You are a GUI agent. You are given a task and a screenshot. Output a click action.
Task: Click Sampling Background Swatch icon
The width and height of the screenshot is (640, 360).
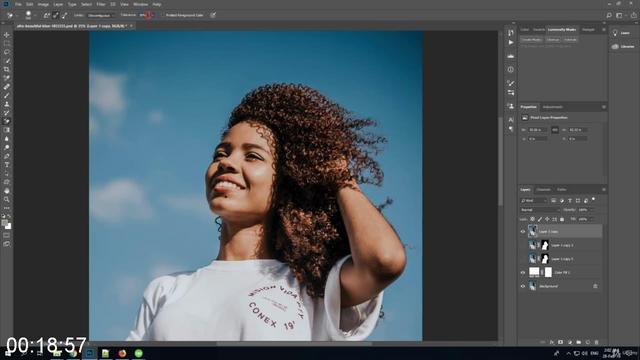point(64,15)
